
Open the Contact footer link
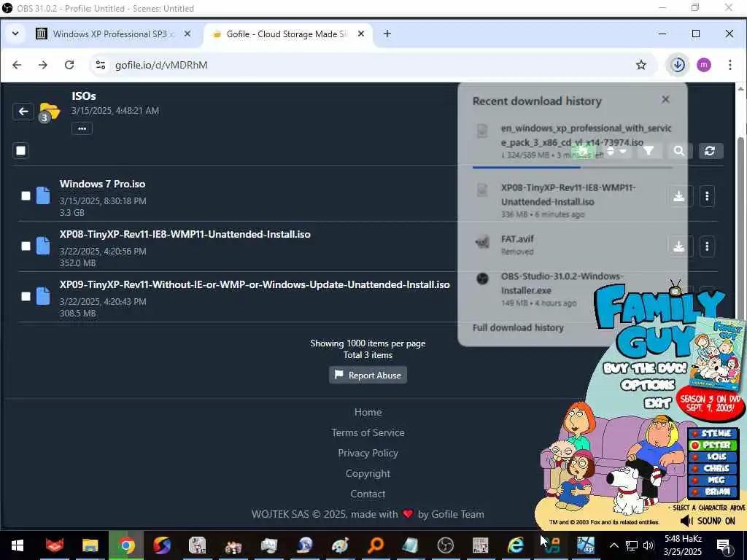(x=368, y=494)
